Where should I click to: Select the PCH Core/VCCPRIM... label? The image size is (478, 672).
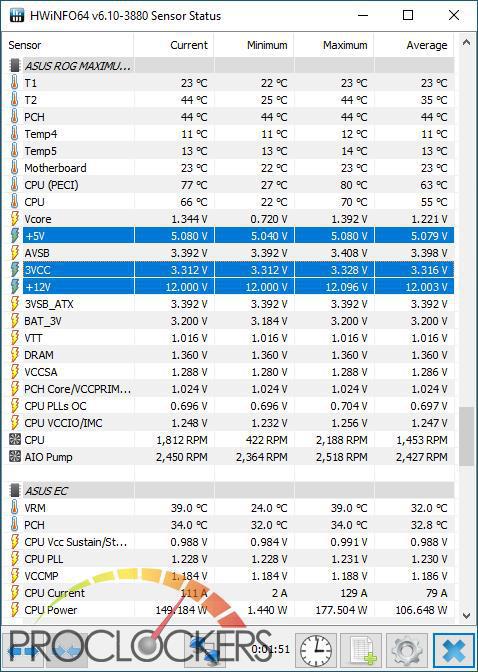point(78,389)
